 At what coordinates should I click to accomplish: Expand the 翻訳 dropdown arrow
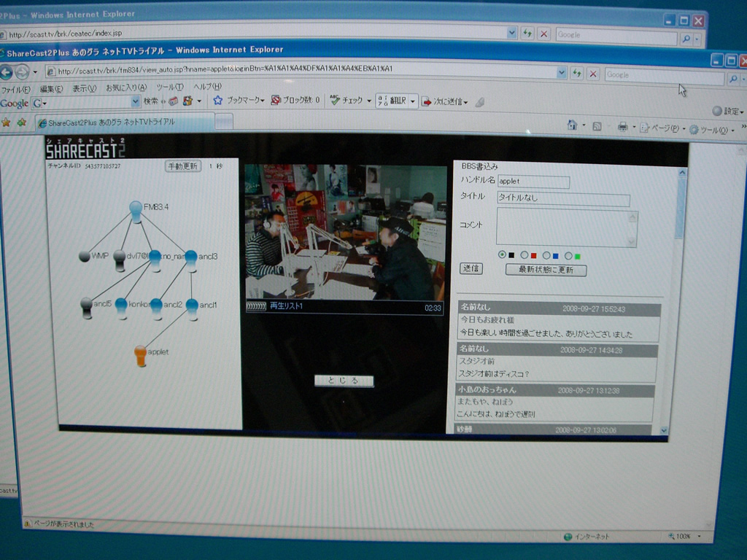coord(413,101)
